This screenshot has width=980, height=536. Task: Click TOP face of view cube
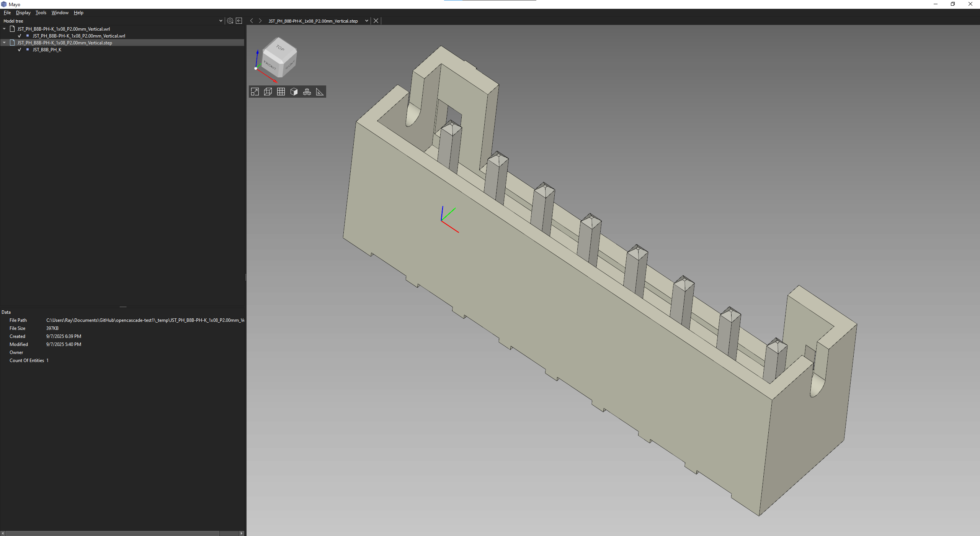281,48
